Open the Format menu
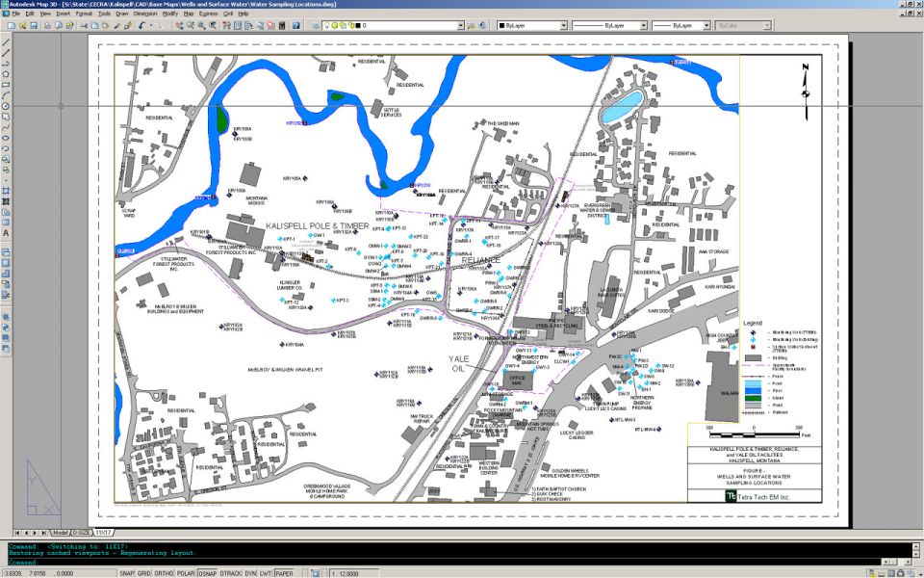Viewport: 924px width, 578px height. coord(84,13)
